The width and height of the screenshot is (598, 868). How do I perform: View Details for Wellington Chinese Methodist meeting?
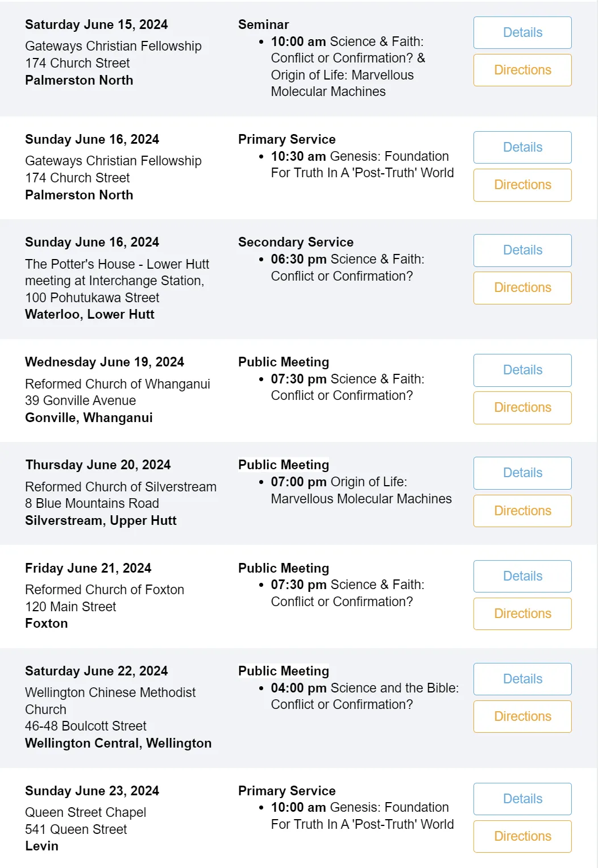[522, 679]
